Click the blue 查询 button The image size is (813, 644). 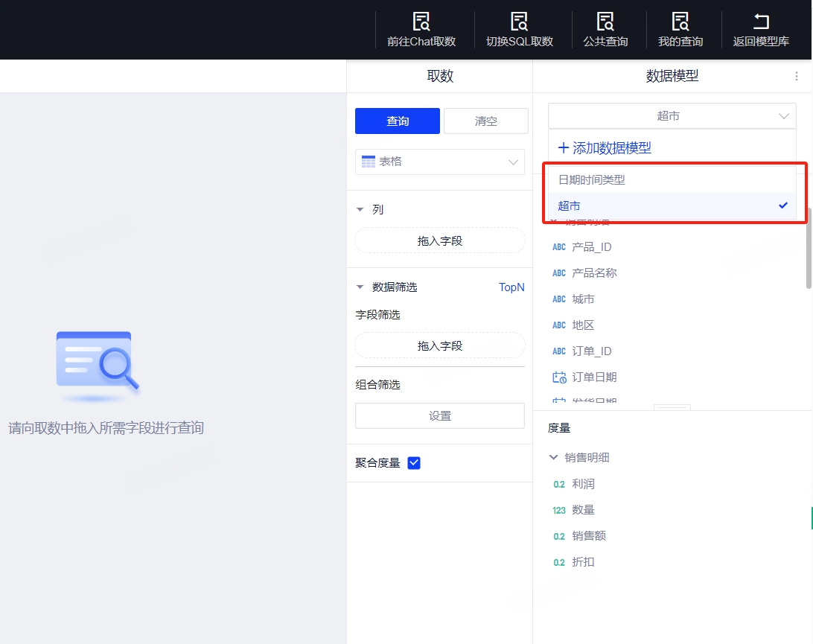[398, 121]
